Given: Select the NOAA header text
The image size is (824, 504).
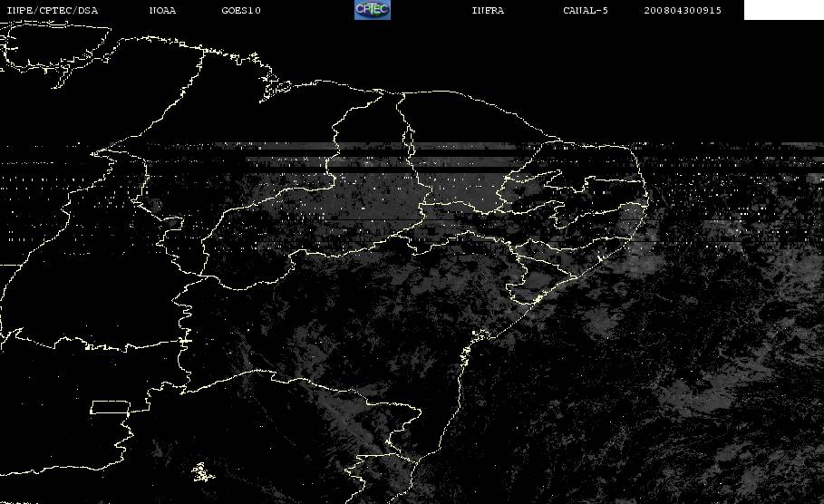Looking at the screenshot, I should [162, 11].
